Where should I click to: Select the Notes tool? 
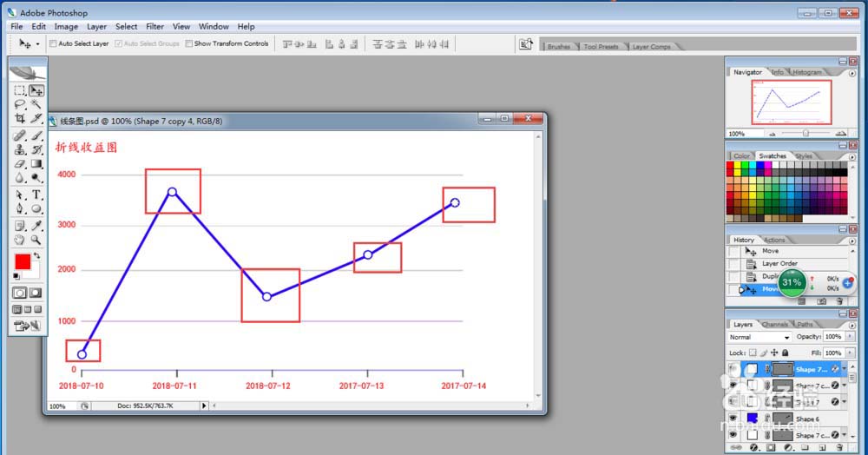coord(19,226)
